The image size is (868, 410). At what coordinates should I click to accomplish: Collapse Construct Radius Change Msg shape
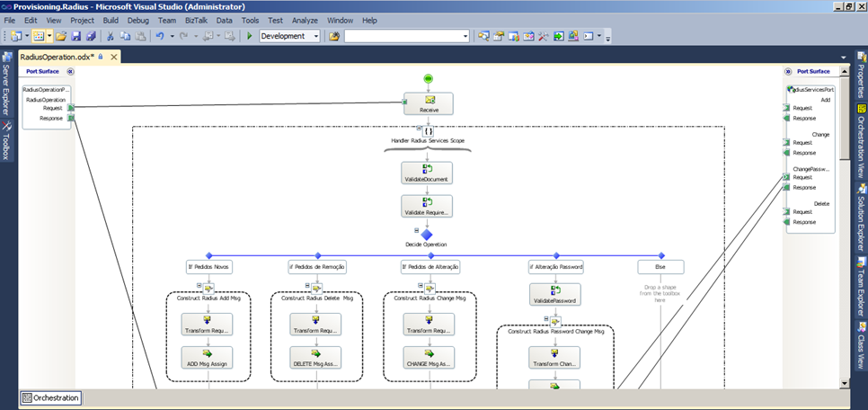(421, 285)
